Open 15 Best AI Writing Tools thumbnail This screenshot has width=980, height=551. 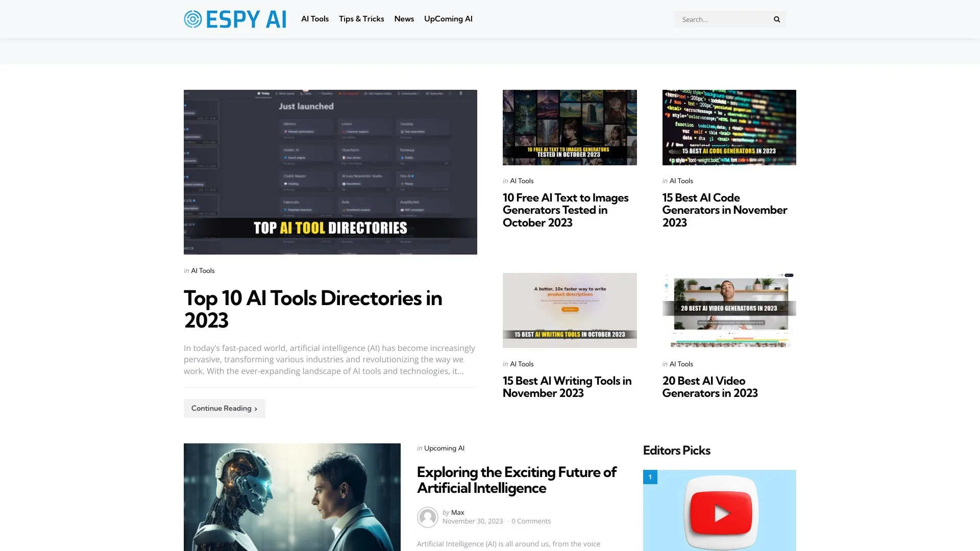[570, 310]
